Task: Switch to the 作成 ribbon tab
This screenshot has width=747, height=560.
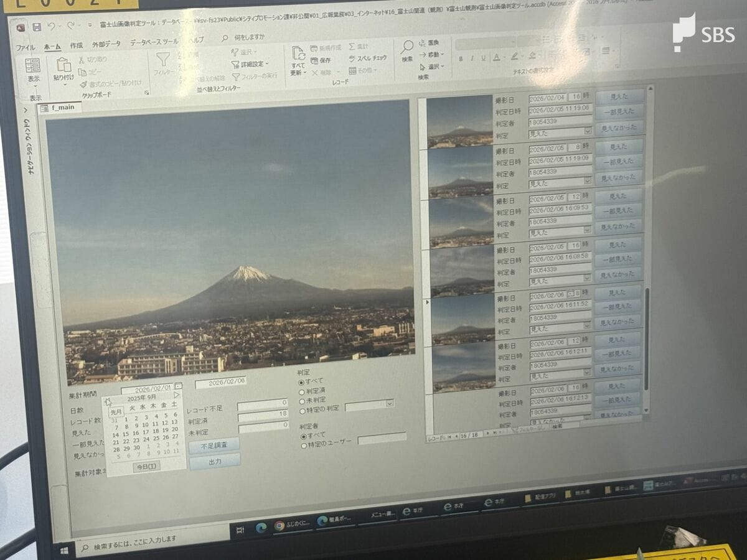Action: (76, 45)
